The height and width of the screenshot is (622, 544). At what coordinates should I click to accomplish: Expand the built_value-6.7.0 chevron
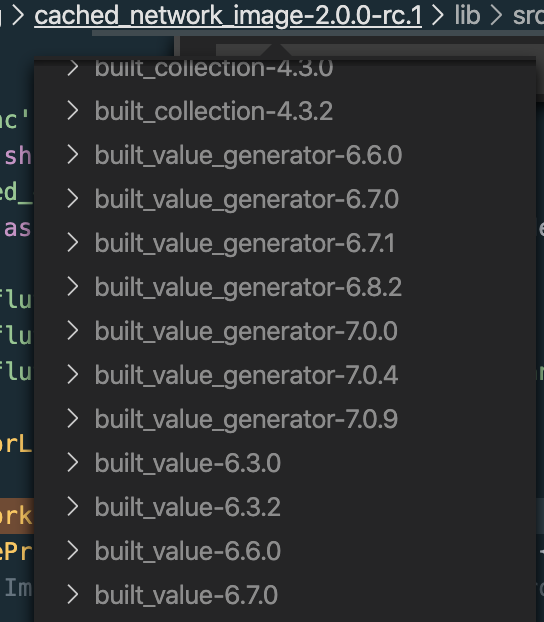pyautogui.click(x=73, y=595)
